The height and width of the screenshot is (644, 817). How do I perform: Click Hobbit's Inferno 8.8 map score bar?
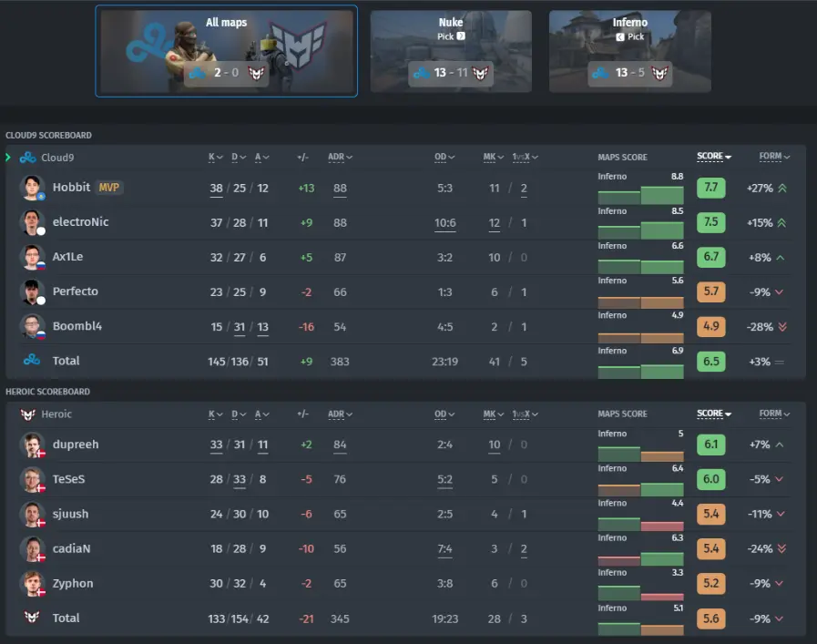coord(662,195)
